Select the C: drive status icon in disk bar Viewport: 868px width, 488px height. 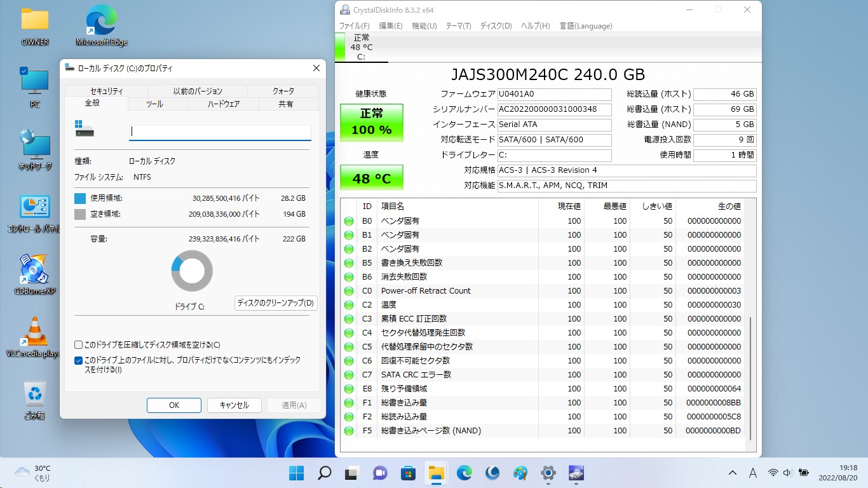tap(361, 46)
